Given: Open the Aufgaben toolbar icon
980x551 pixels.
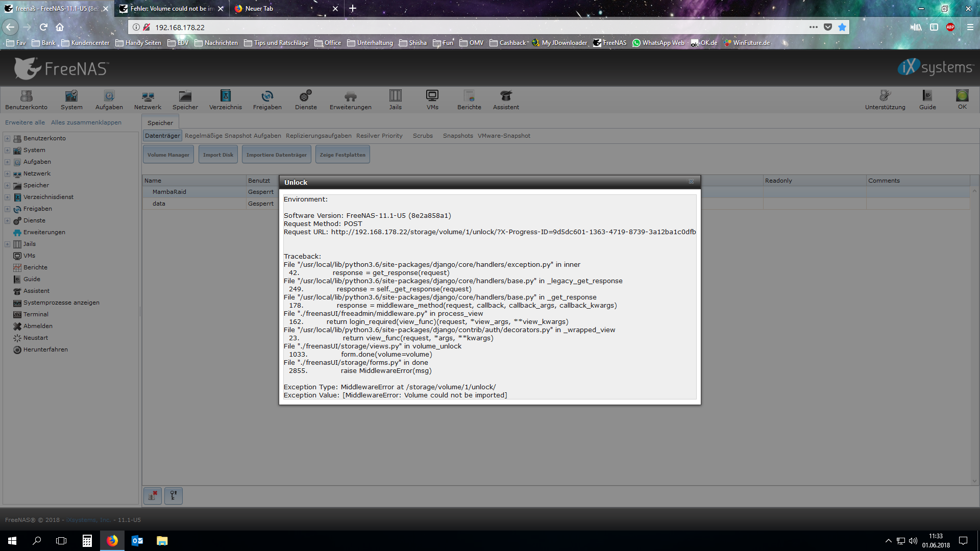Looking at the screenshot, I should 109,99.
